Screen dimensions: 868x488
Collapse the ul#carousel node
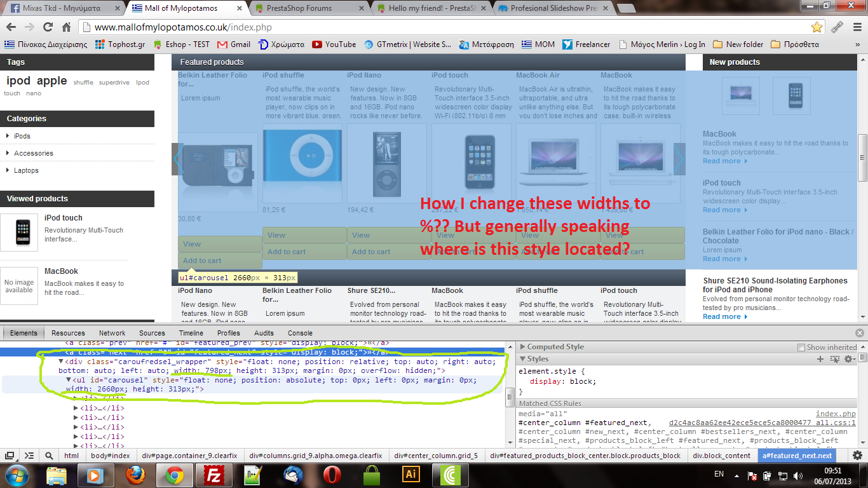(x=69, y=380)
